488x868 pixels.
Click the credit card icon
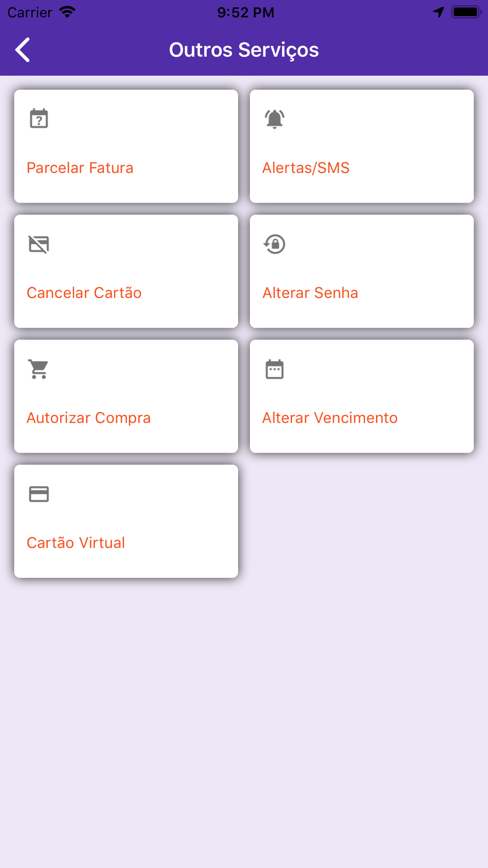[39, 494]
